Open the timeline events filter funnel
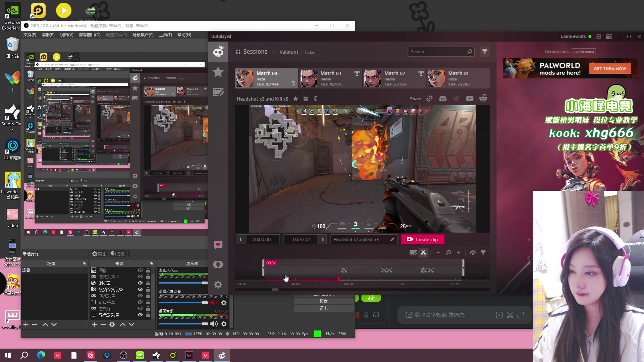This screenshot has height=362, width=644. [x=483, y=253]
